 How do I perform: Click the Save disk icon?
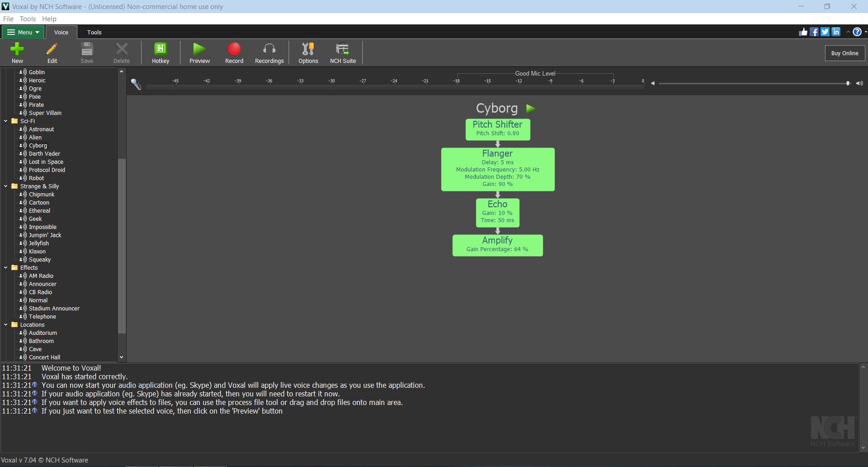87,49
